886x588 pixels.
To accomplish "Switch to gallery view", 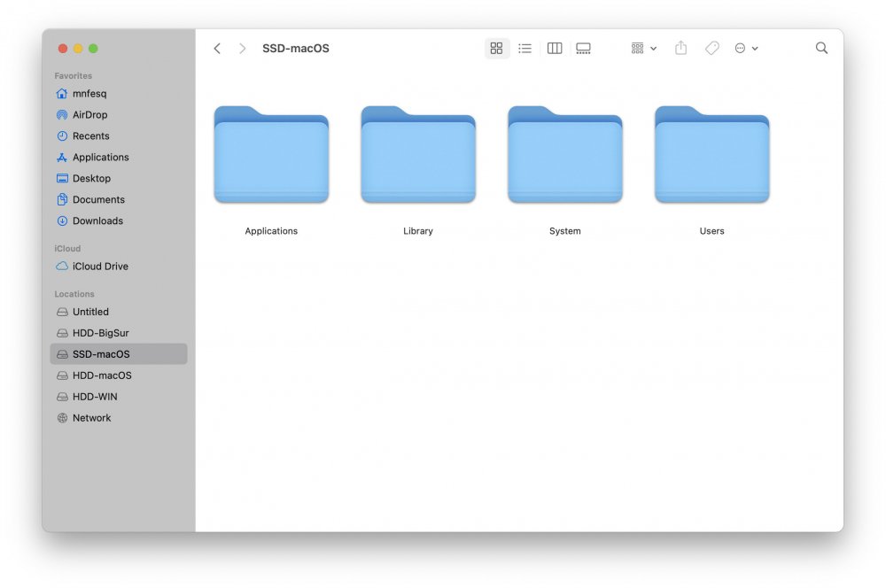I will point(583,49).
